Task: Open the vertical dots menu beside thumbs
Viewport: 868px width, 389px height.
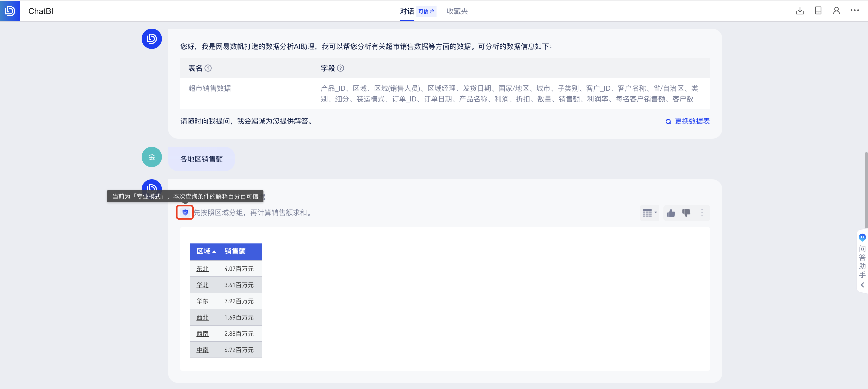Action: coord(702,213)
